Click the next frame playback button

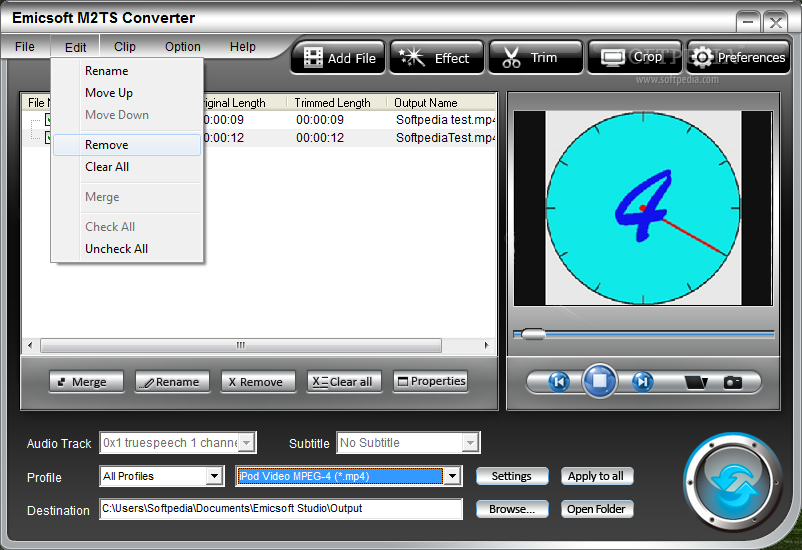click(642, 382)
